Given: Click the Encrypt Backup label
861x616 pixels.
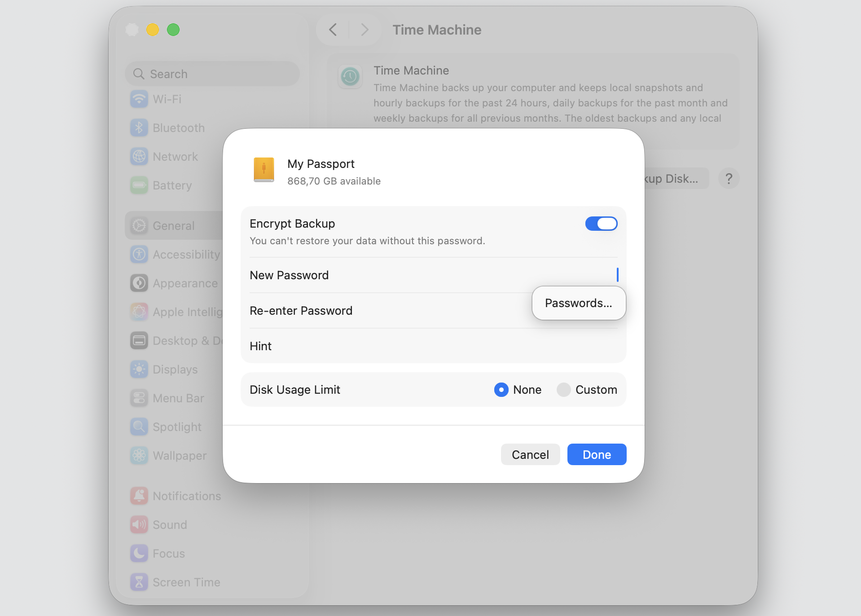Looking at the screenshot, I should click(292, 224).
